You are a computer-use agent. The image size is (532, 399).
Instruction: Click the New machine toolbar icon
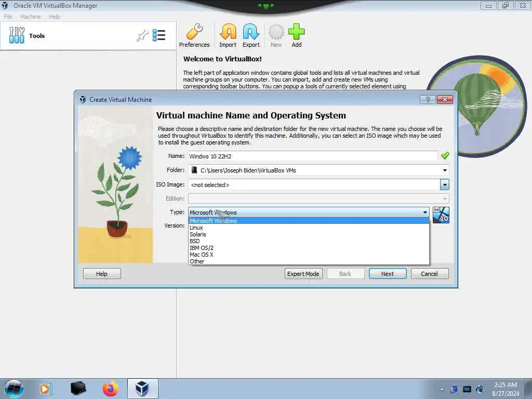point(276,36)
